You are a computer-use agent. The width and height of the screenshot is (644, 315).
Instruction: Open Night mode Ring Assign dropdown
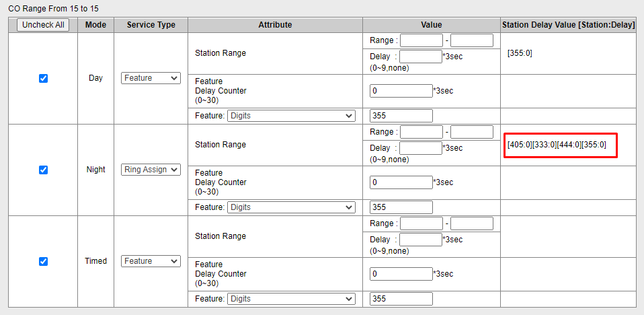[151, 170]
